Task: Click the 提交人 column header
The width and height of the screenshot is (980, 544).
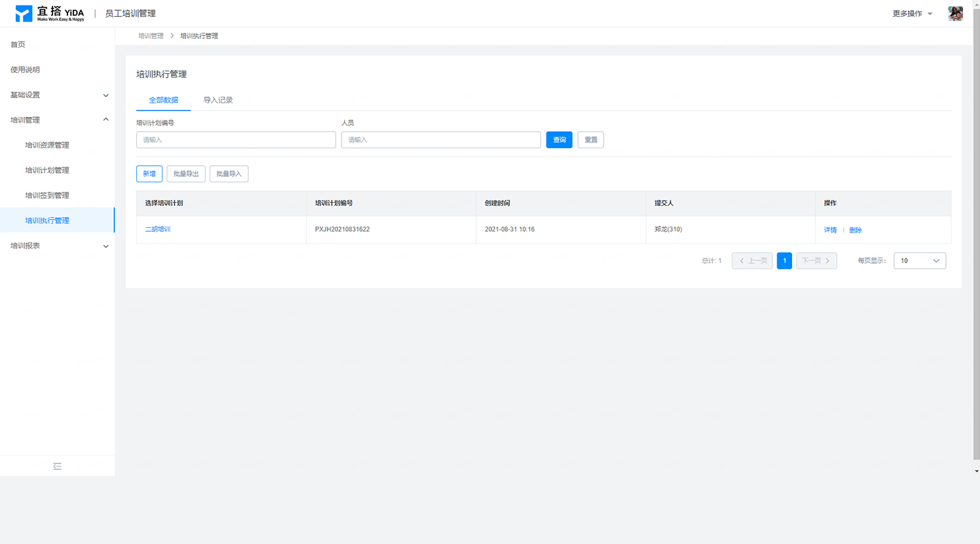Action: 730,203
